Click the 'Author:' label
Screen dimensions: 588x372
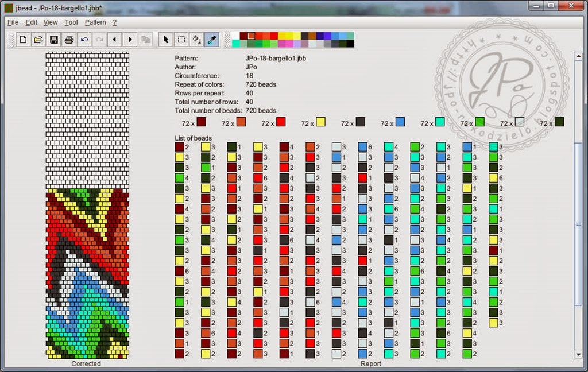185,67
